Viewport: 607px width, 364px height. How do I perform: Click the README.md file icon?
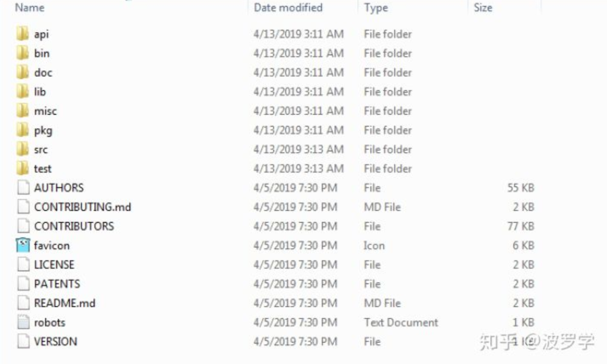pyautogui.click(x=23, y=303)
